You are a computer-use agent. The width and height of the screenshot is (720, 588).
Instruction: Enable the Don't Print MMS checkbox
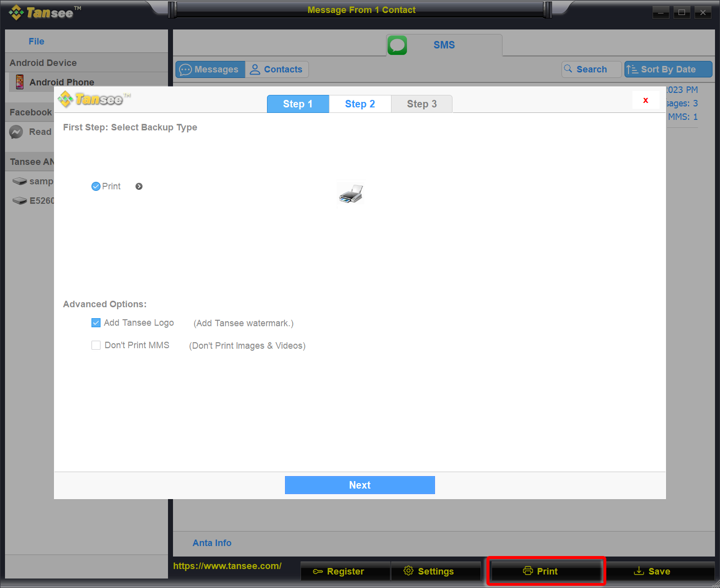pos(96,345)
